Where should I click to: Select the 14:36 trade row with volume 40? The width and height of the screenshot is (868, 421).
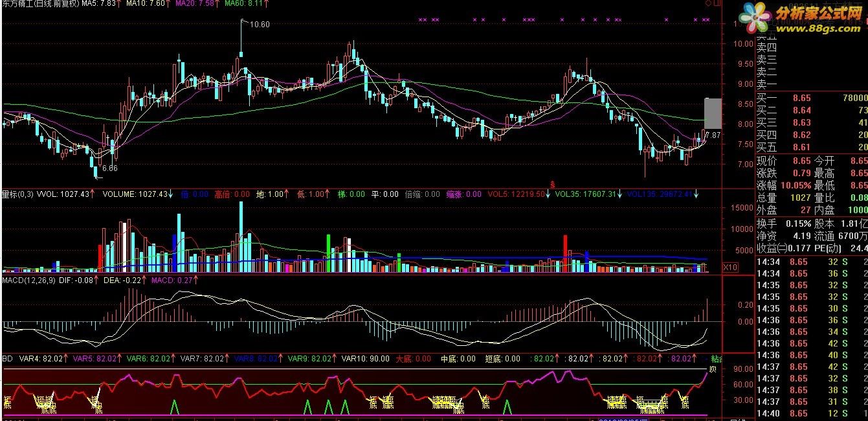(x=812, y=355)
